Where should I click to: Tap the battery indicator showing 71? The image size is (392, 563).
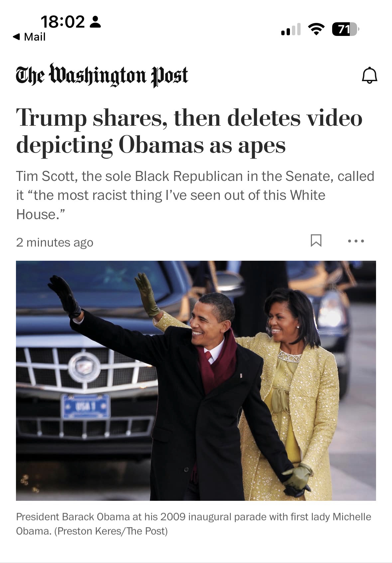click(345, 29)
